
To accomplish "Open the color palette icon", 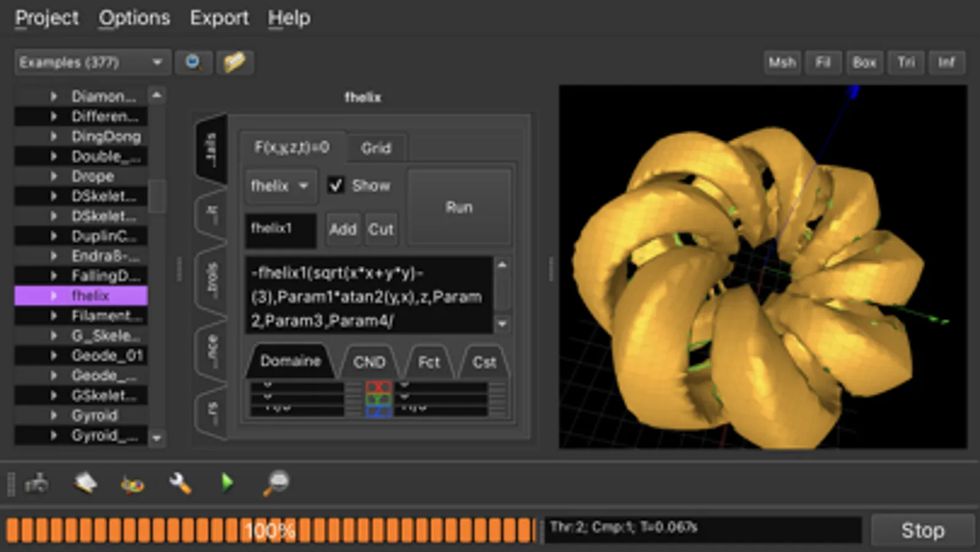I will (132, 484).
